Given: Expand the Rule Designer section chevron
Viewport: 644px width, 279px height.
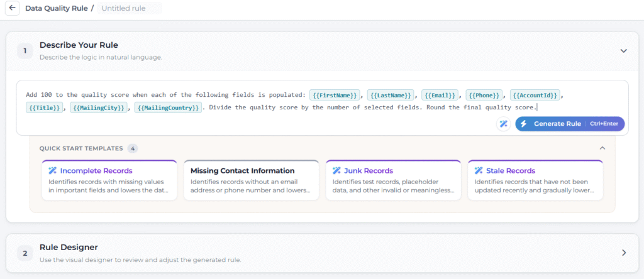Looking at the screenshot, I should 624,253.
